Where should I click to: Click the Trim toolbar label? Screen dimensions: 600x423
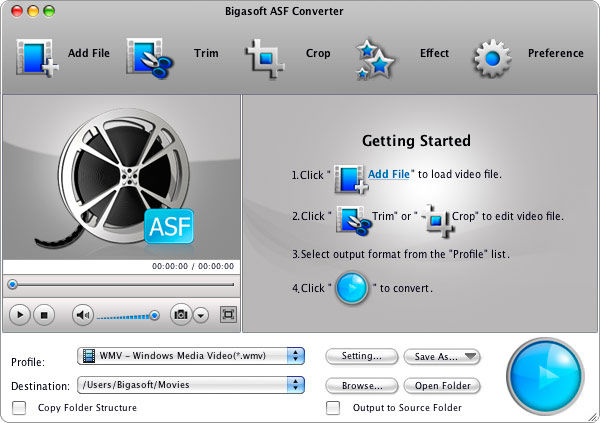coord(206,53)
